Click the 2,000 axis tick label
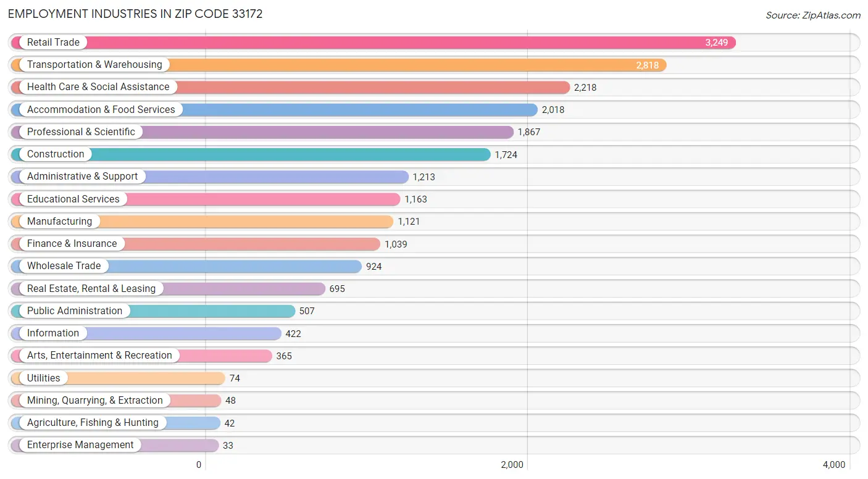This screenshot has width=868, height=479. pyautogui.click(x=512, y=465)
